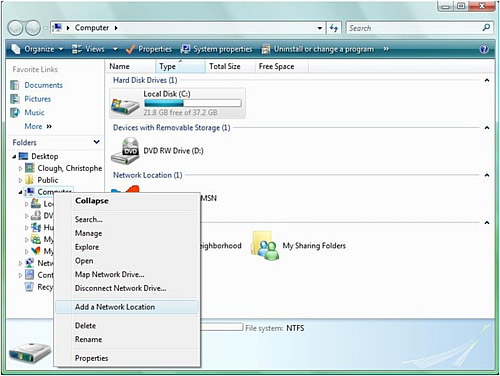This screenshot has width=500, height=376.
Task: Sort by Total Size column header
Action: click(230, 67)
